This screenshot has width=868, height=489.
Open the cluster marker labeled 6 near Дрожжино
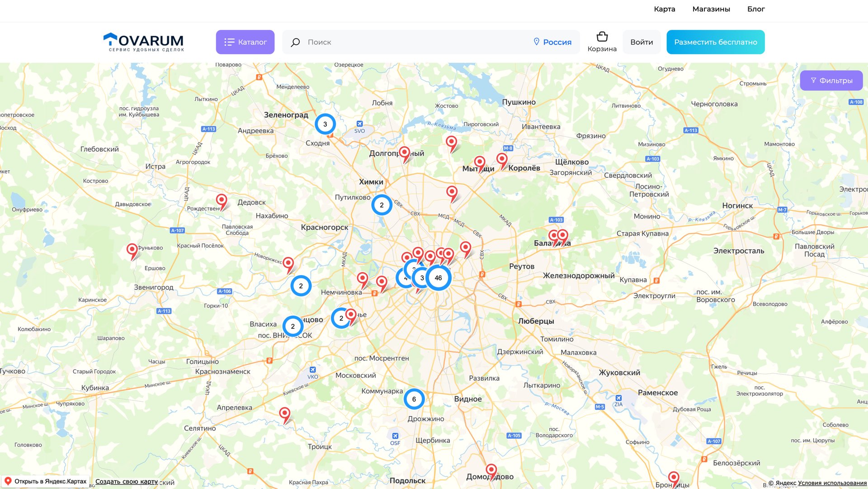(414, 399)
